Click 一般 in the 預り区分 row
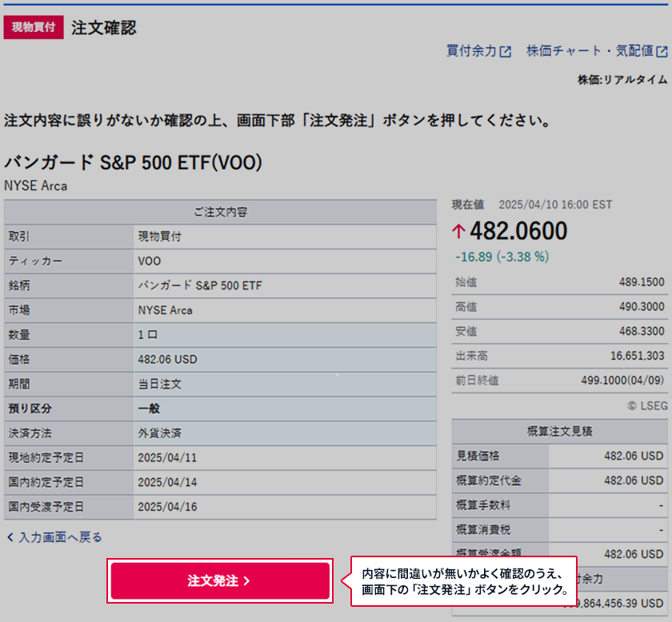Image resolution: width=672 pixels, height=622 pixels. click(149, 409)
